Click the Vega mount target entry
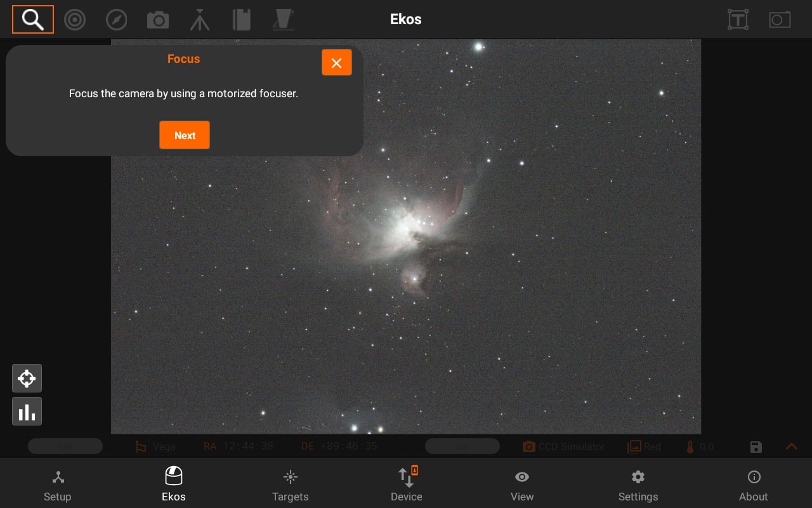The height and width of the screenshot is (508, 812). click(155, 447)
